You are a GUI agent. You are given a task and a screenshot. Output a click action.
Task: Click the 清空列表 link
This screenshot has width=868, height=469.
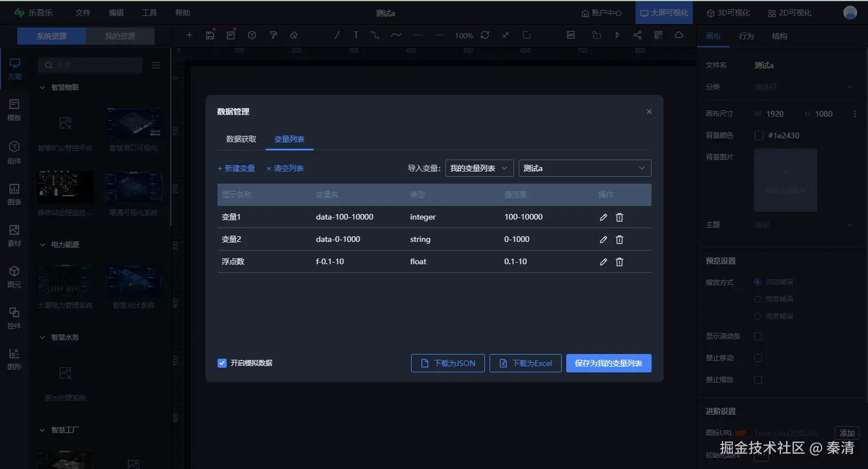coord(285,169)
